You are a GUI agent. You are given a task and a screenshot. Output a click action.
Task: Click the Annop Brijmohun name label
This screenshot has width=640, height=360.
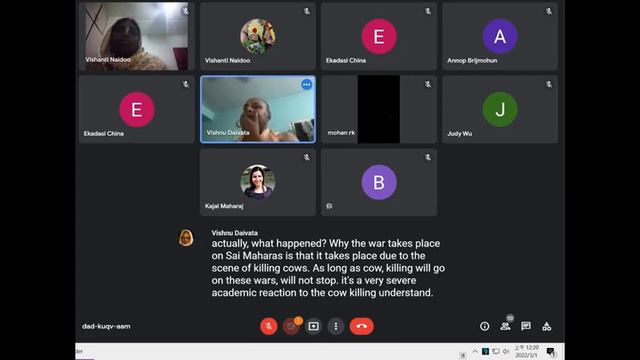click(472, 60)
